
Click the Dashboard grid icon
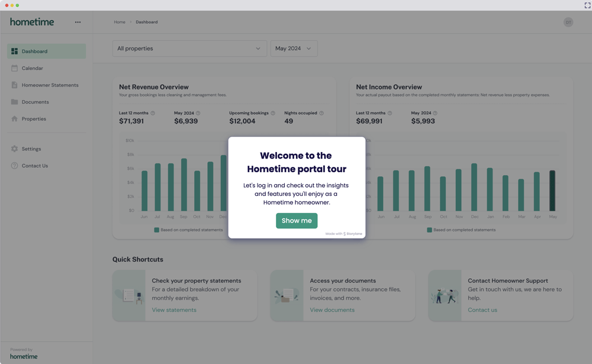point(14,51)
